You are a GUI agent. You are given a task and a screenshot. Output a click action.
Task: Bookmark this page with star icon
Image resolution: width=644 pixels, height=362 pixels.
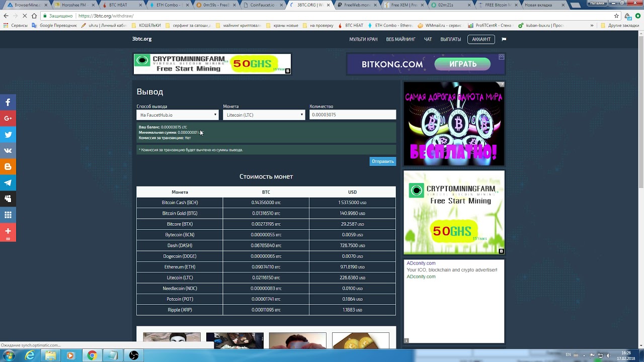pos(616,16)
